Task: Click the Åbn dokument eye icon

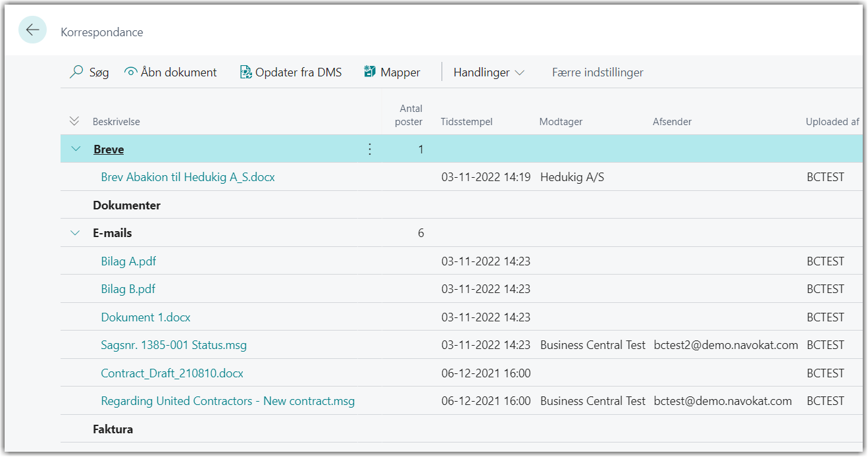Action: click(131, 72)
